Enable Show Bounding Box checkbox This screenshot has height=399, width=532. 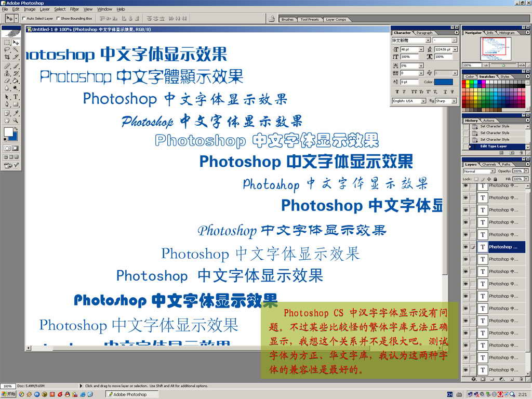pyautogui.click(x=58, y=18)
